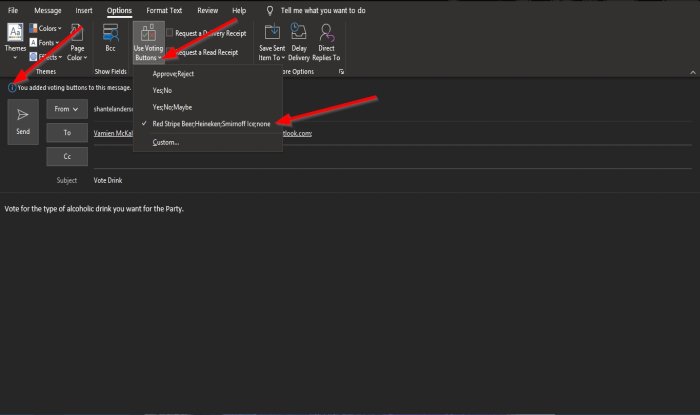Click the Cc address field

point(392,157)
